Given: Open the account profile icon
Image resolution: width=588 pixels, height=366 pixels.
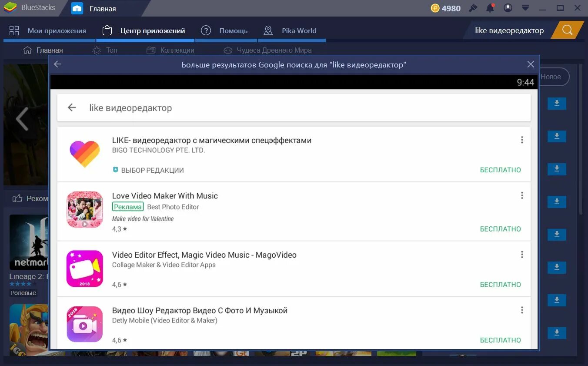Looking at the screenshot, I should pos(508,8).
